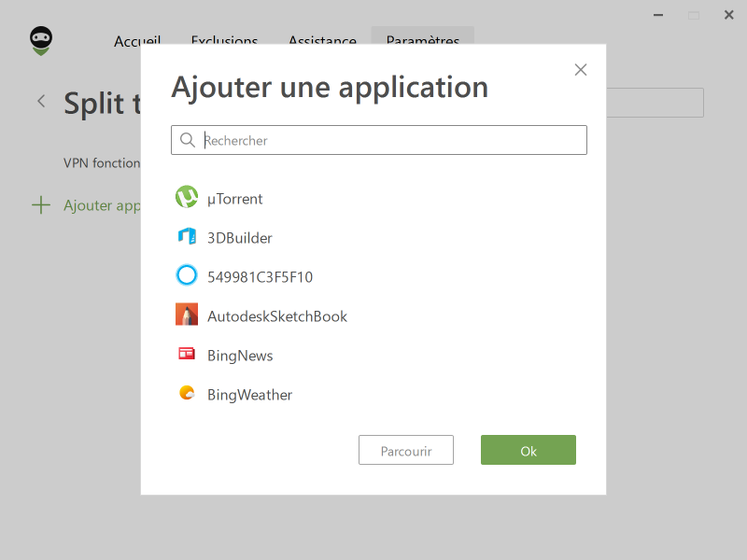Minimize the main application window
Image resolution: width=747 pixels, height=560 pixels.
(658, 15)
